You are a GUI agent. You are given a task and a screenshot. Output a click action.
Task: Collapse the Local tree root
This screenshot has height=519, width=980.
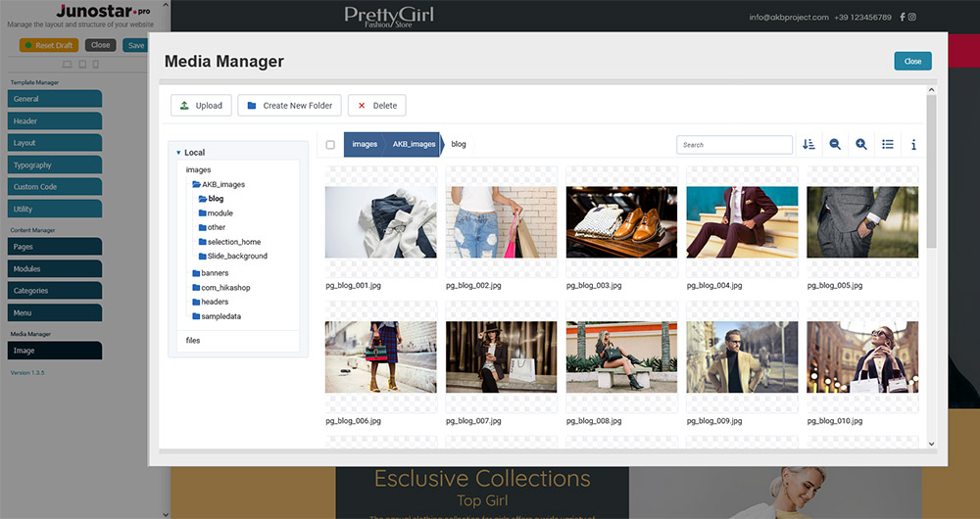[178, 153]
